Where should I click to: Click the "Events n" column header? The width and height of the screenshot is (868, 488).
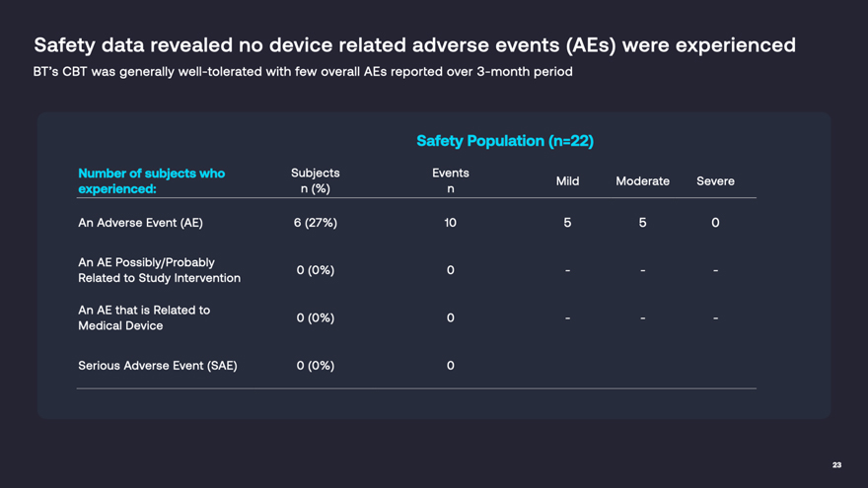tap(450, 180)
